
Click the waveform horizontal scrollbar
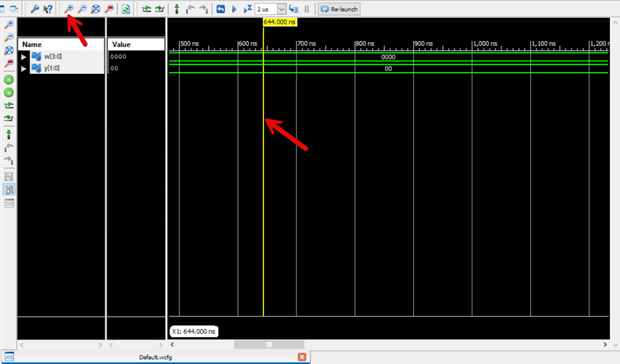(x=269, y=345)
